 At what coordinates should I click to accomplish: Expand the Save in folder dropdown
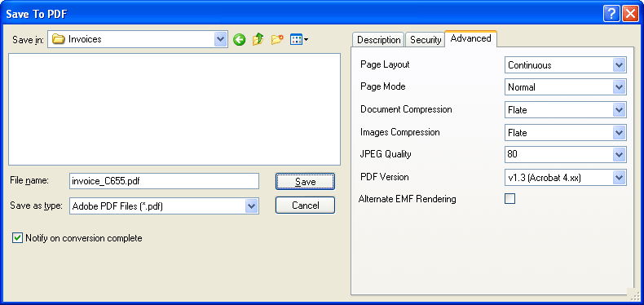(221, 39)
